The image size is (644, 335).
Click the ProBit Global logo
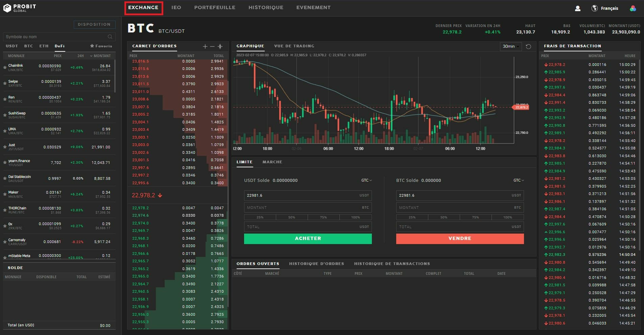pyautogui.click(x=20, y=8)
